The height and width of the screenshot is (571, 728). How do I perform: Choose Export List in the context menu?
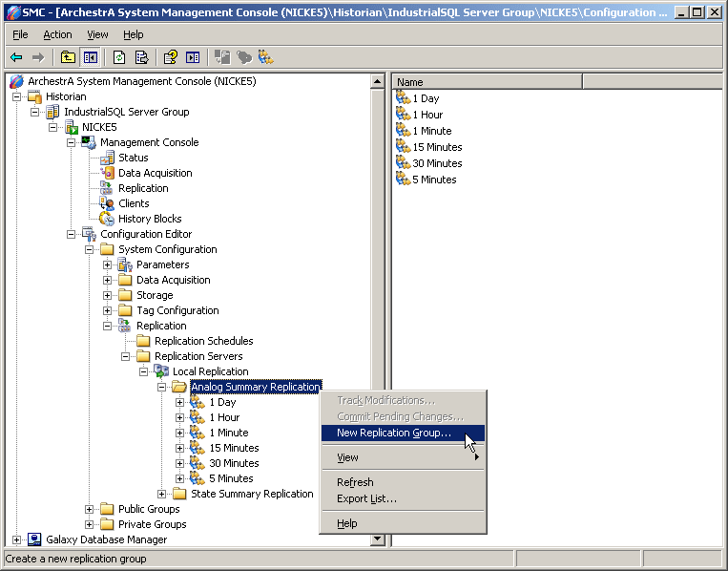pyautogui.click(x=403, y=498)
